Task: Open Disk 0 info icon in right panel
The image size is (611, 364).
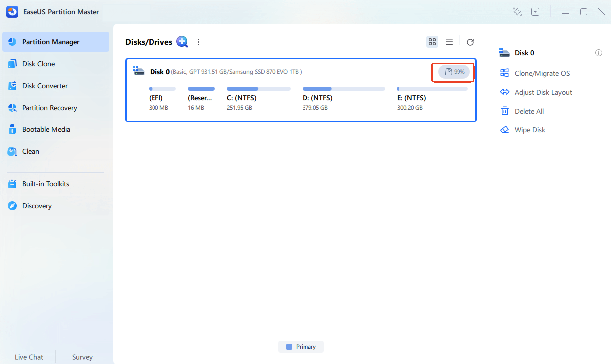Action: click(x=599, y=53)
